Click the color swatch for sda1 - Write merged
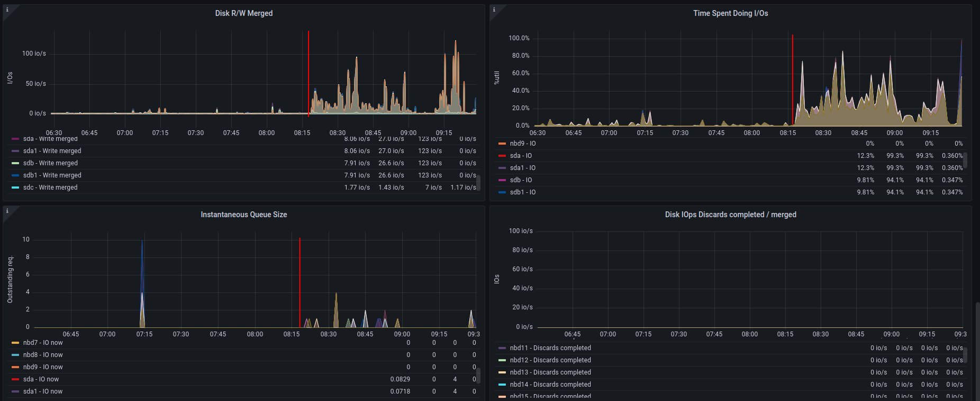 pos(15,151)
